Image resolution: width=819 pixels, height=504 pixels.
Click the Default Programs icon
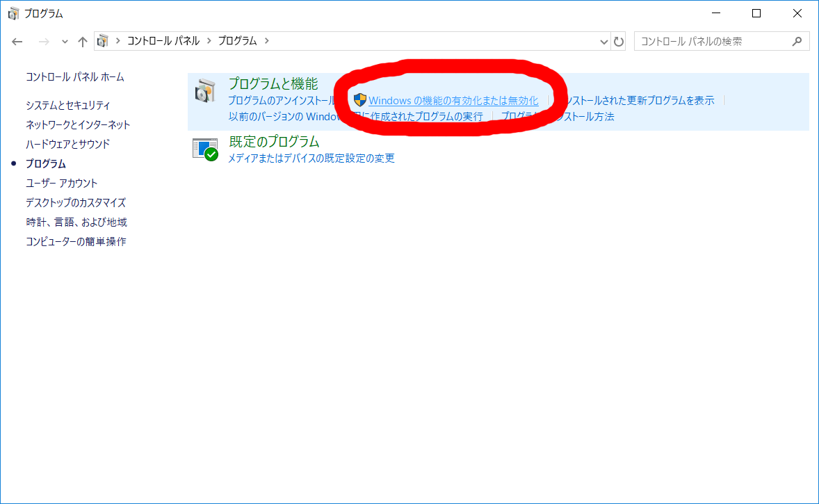click(205, 149)
